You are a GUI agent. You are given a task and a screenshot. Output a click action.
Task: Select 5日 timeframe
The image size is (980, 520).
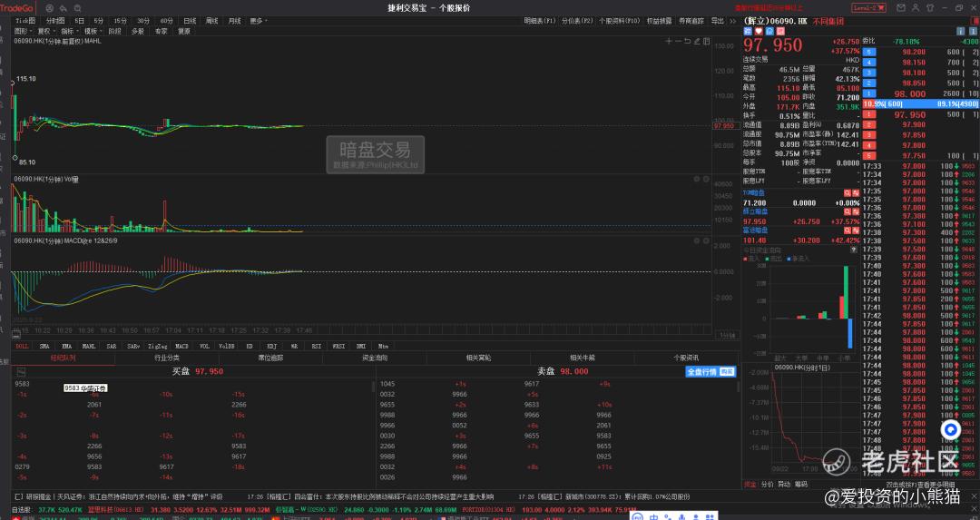[79, 21]
